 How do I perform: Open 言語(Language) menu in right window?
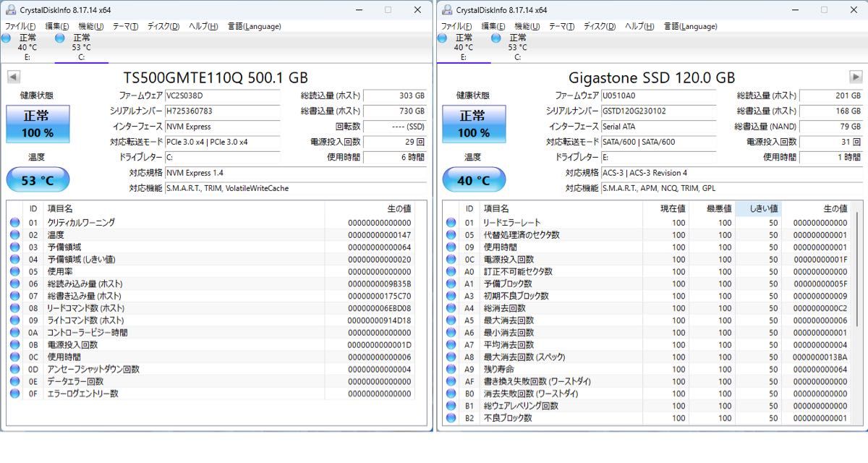coord(690,26)
